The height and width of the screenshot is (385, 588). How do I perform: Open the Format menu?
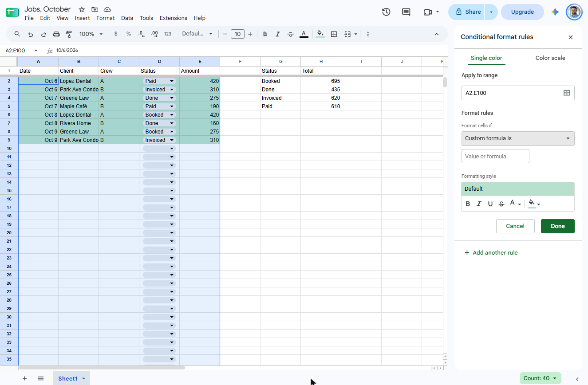point(105,18)
